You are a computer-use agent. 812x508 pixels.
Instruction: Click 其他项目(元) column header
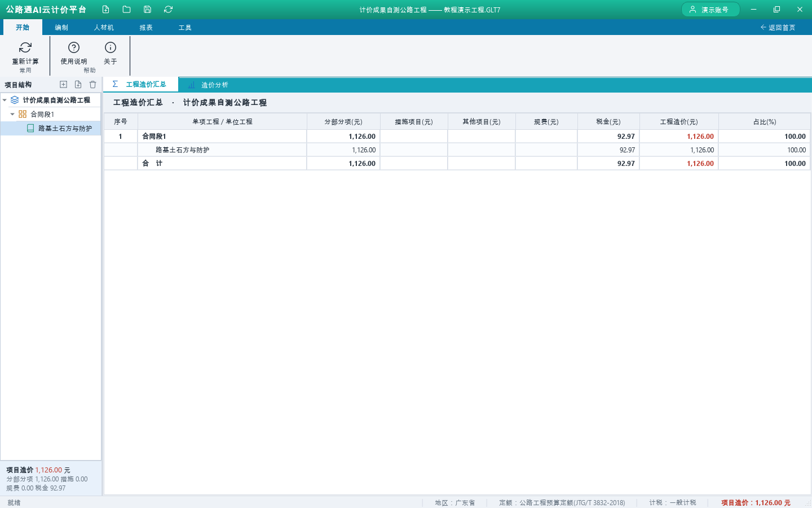pyautogui.click(x=482, y=121)
